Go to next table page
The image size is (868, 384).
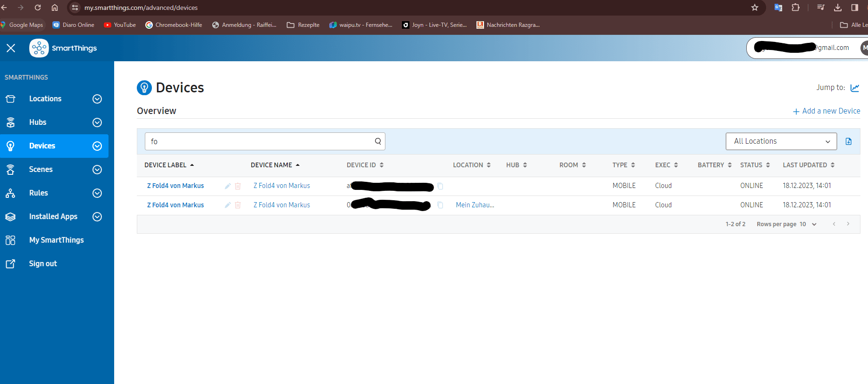[x=848, y=224]
